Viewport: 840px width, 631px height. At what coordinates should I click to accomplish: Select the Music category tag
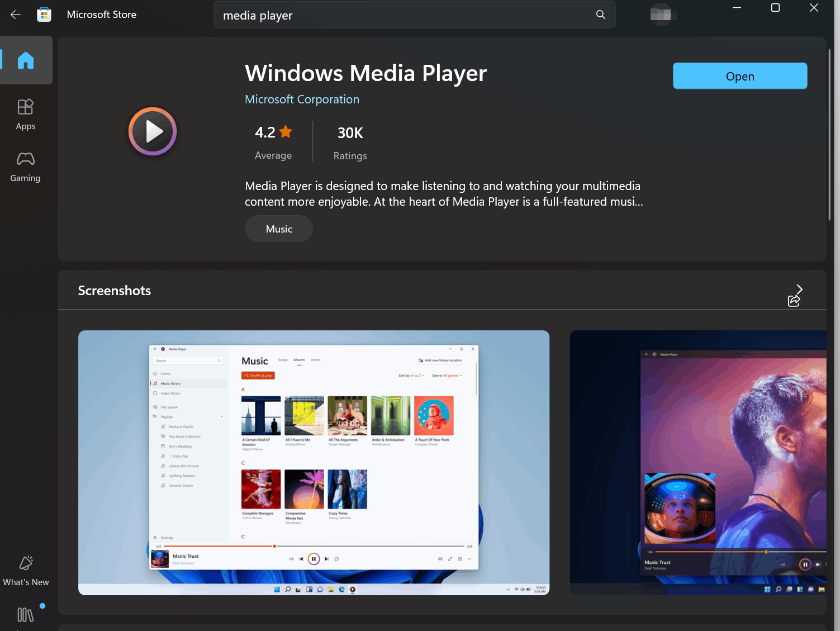click(279, 229)
